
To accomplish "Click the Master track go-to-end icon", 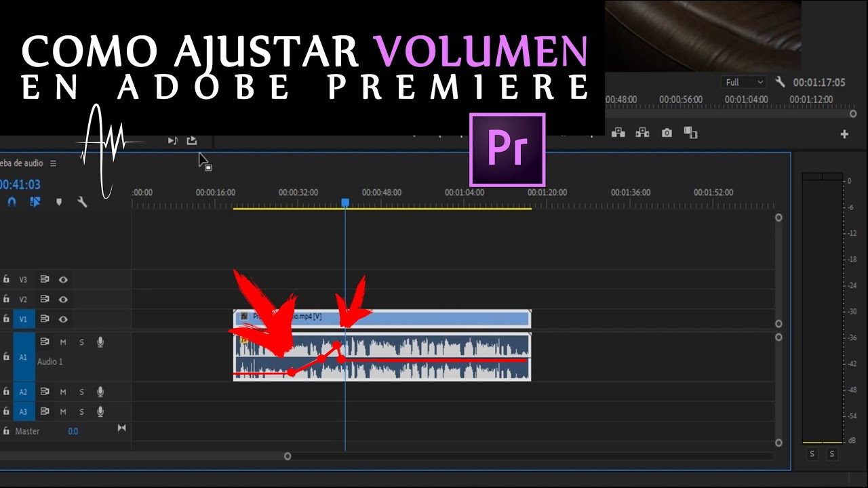I will pos(121,428).
